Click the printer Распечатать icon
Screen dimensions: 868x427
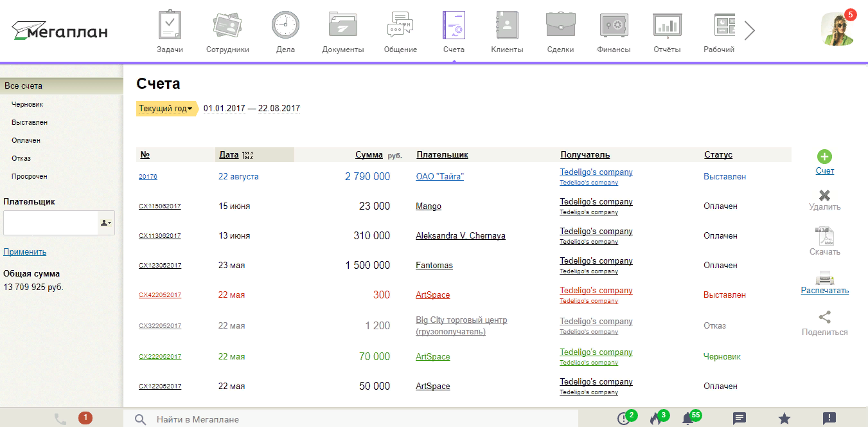(x=824, y=278)
